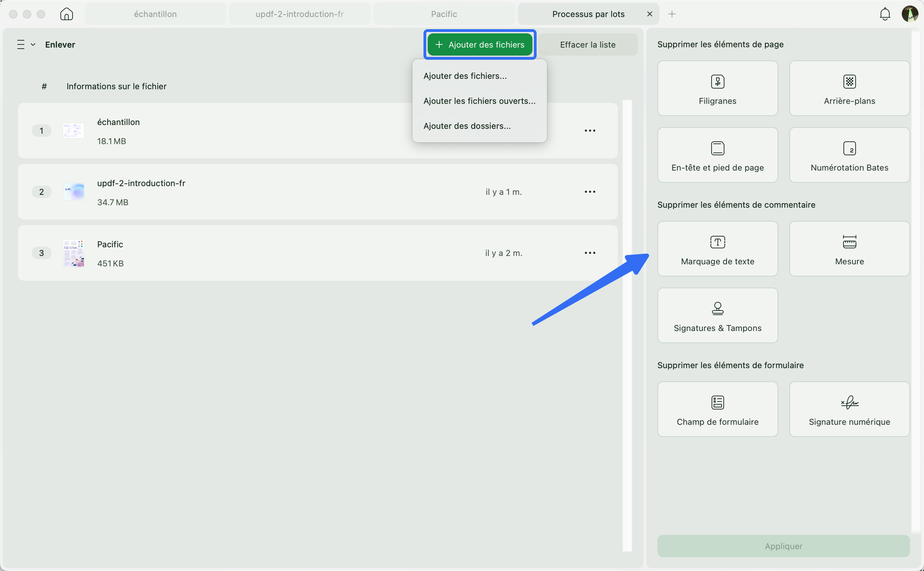Open a new tab with plus icon
Screen dimensions: 924x571
(672, 14)
